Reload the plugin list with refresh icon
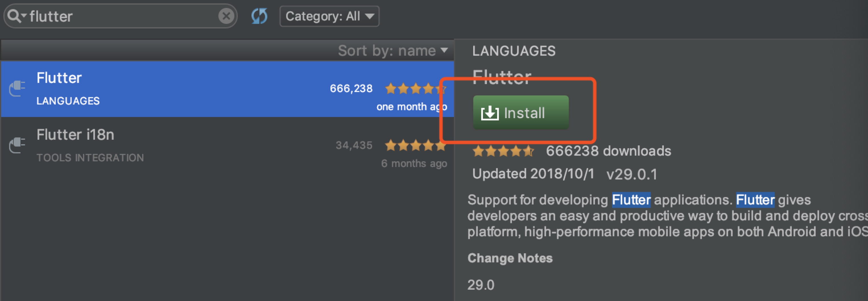 259,16
